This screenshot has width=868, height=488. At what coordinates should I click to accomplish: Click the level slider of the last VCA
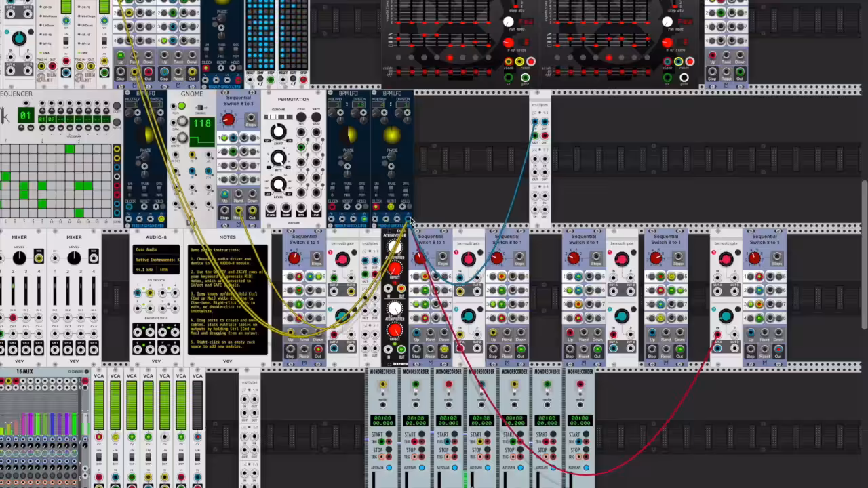(x=197, y=405)
